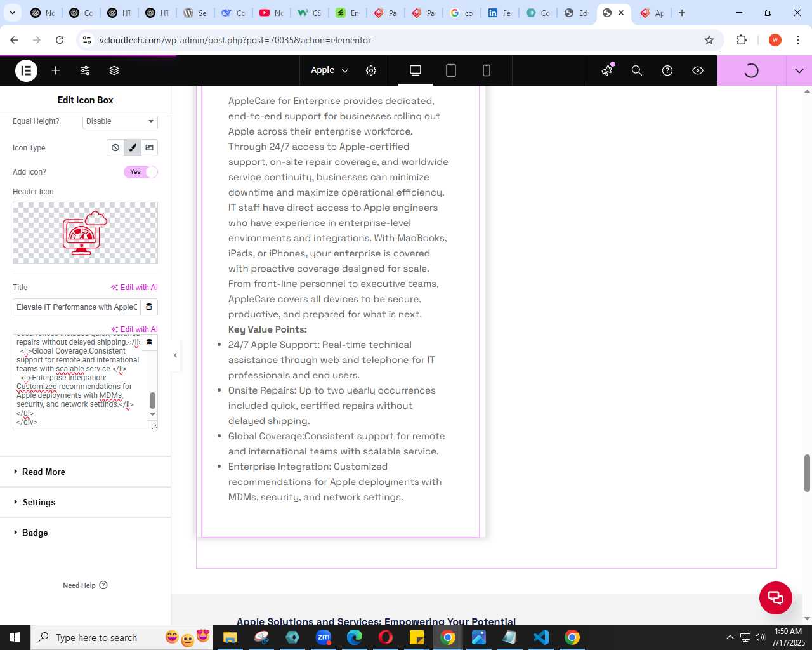Image resolution: width=812 pixels, height=650 pixels.
Task: Open the Equal Height dropdown
Action: tap(120, 121)
